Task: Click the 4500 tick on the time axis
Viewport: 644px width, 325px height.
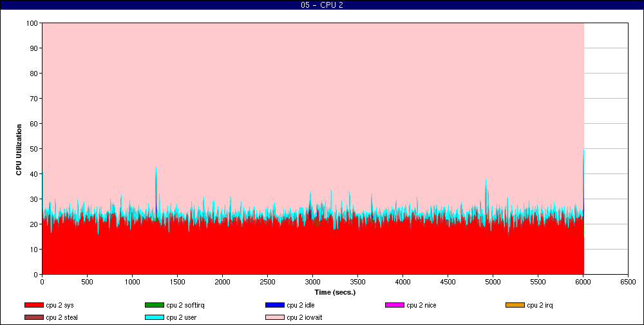Action: tap(448, 282)
